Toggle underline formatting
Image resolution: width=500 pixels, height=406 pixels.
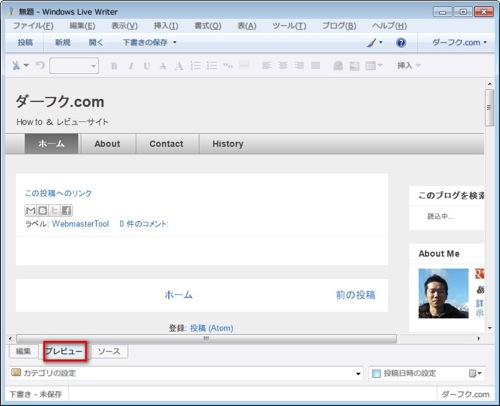pos(147,66)
